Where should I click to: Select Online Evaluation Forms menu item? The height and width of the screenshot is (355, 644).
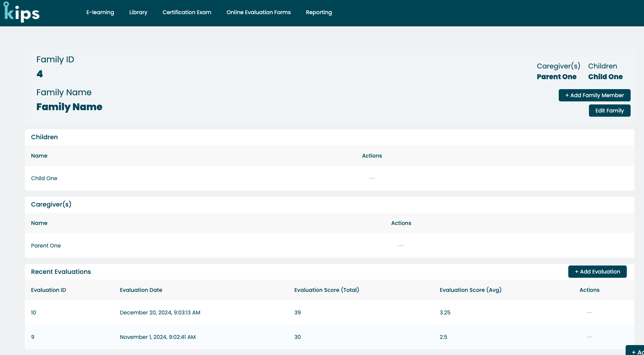pyautogui.click(x=259, y=12)
